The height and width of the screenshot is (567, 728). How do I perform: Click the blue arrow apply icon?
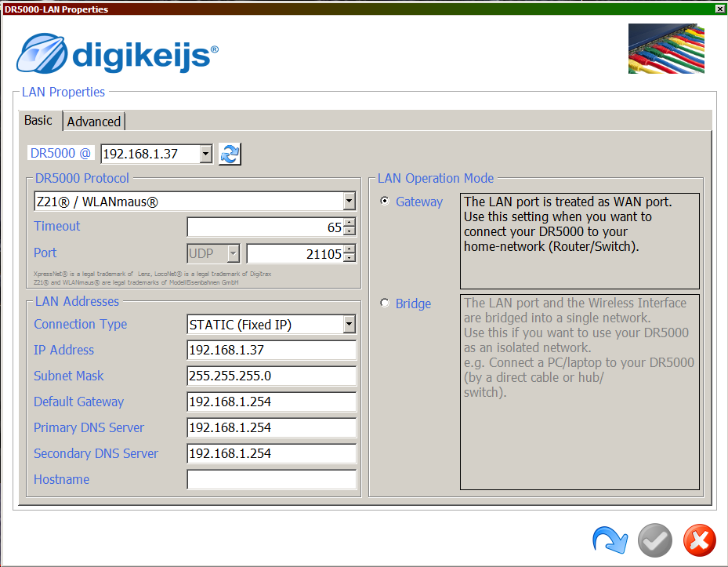click(x=610, y=540)
